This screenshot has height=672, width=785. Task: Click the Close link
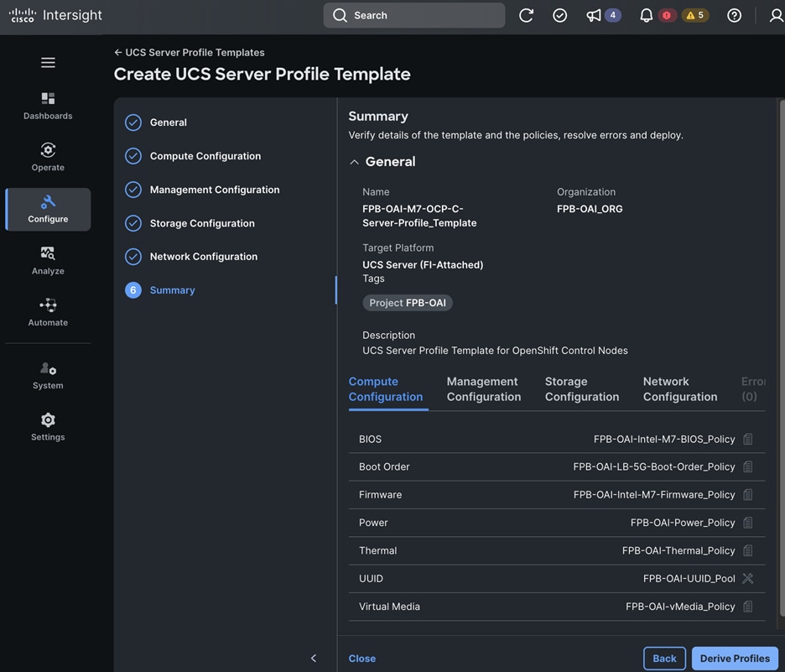point(362,659)
